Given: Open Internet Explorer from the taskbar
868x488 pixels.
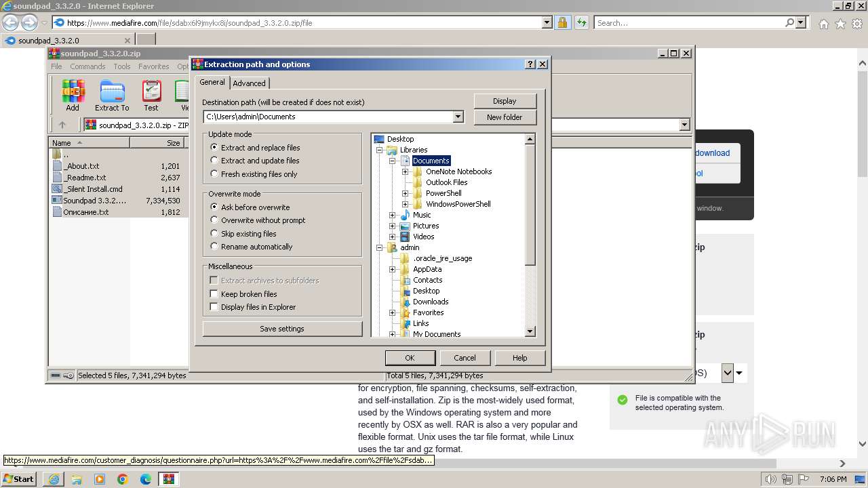Looking at the screenshot, I should (54, 479).
